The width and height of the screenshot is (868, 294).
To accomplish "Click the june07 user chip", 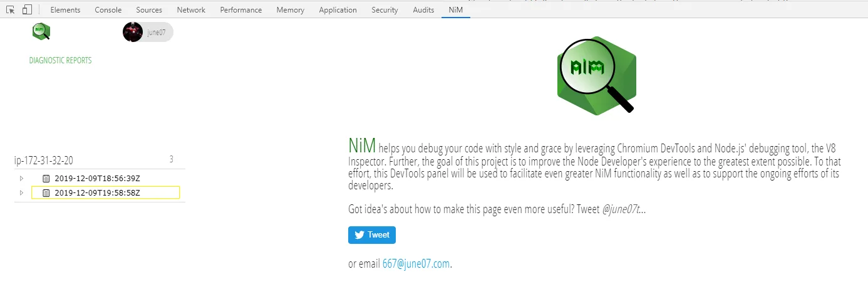I will (x=148, y=32).
